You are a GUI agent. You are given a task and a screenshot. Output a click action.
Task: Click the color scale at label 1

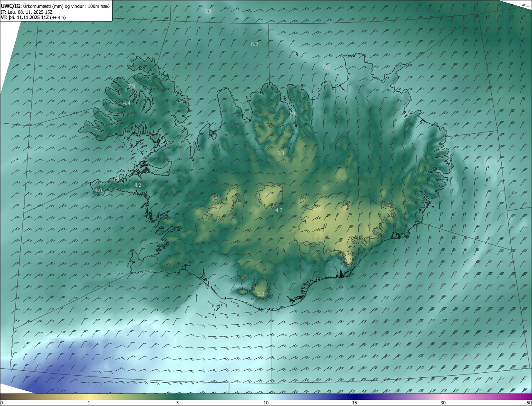pyautogui.click(x=89, y=403)
